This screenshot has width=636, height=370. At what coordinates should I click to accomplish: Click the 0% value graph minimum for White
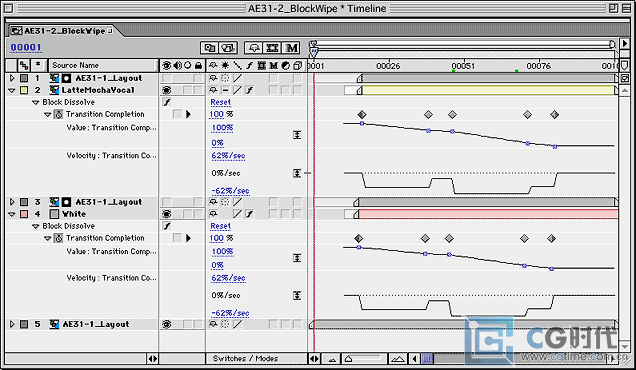217,266
